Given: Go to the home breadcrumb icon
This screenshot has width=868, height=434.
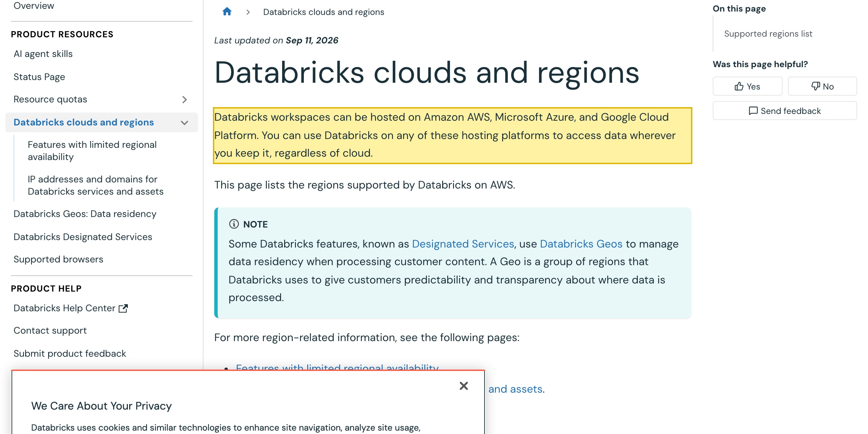Looking at the screenshot, I should point(227,12).
